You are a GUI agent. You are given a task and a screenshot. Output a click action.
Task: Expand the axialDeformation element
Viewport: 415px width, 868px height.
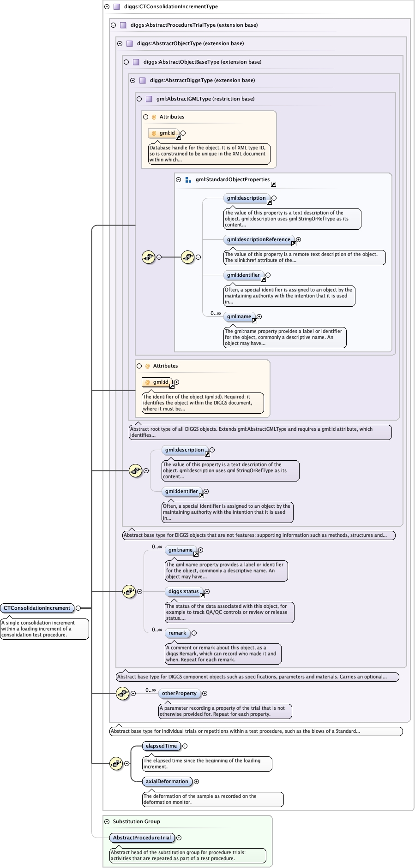(196, 782)
